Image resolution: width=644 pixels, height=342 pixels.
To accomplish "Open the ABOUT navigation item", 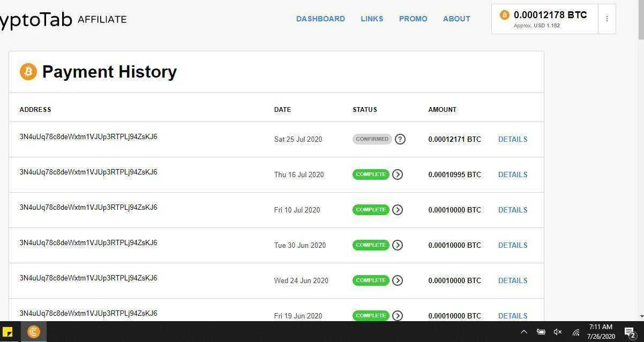I will pos(456,19).
